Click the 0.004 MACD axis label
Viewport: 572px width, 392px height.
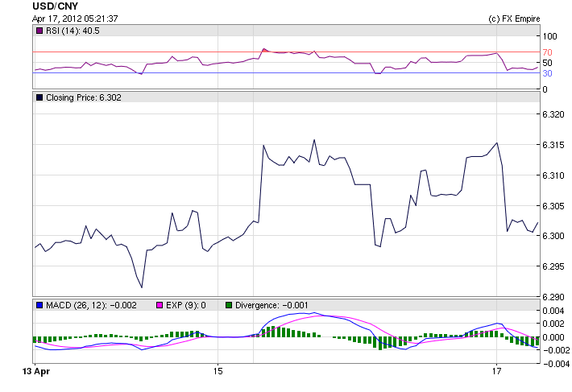(x=553, y=311)
